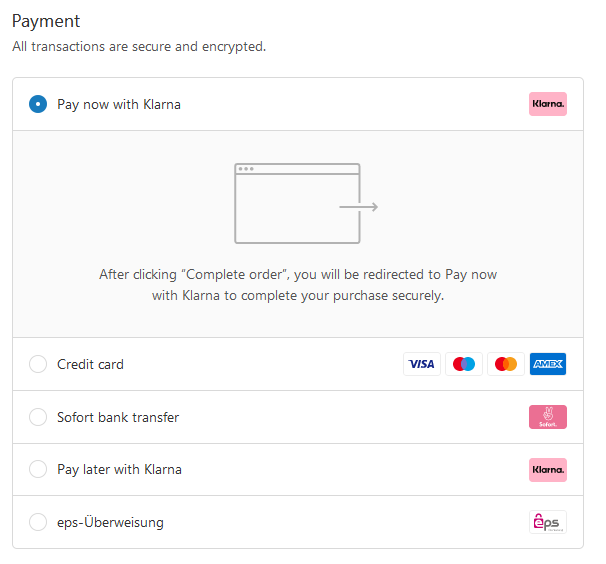Screen dimensions: 606x564
Task: Choose the Sofort bank transfer radio button
Action: (x=38, y=417)
